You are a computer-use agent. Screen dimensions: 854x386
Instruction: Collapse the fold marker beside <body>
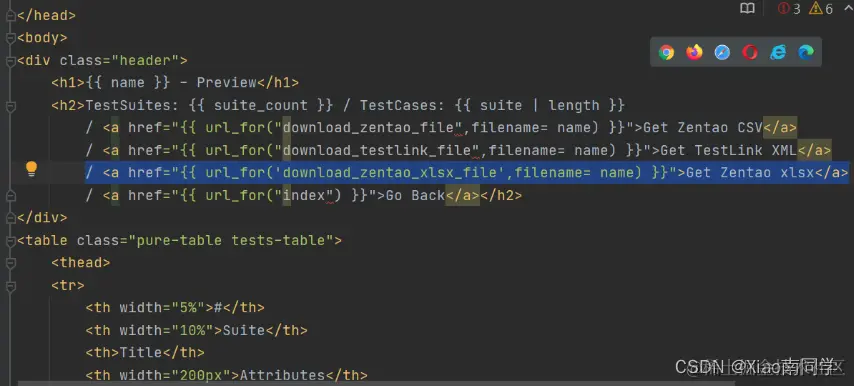(10, 38)
